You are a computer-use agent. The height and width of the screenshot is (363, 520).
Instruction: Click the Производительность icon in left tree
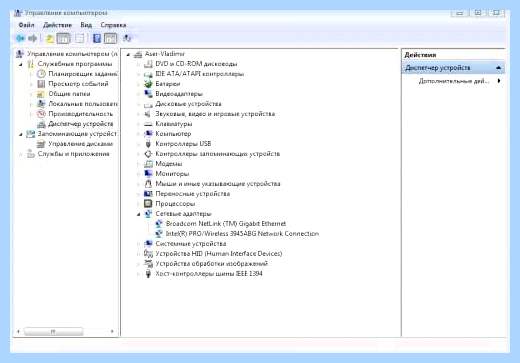41,114
